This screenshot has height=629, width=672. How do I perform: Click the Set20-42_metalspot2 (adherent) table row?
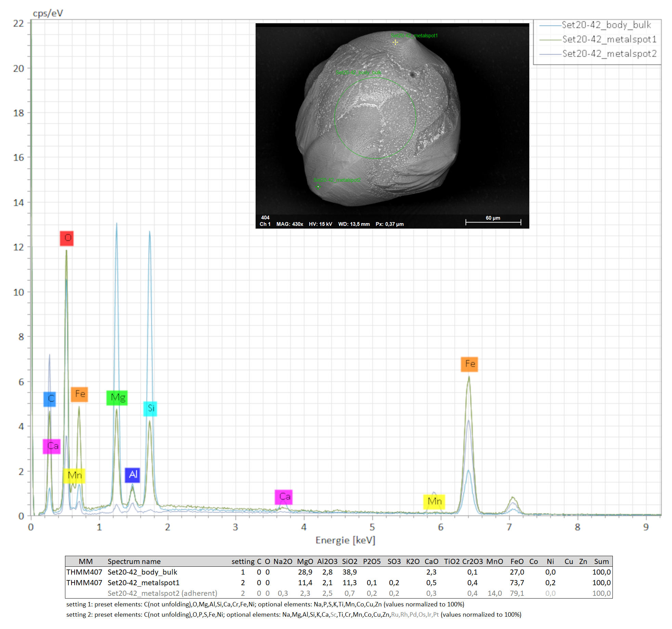coord(162,593)
